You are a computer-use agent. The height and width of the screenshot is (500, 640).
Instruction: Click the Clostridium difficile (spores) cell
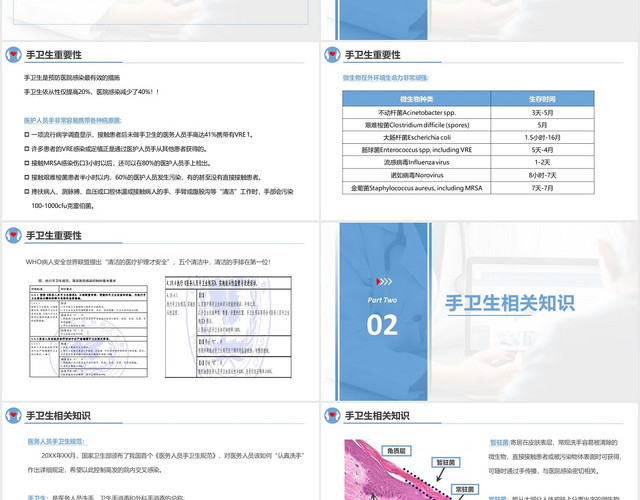click(x=416, y=125)
